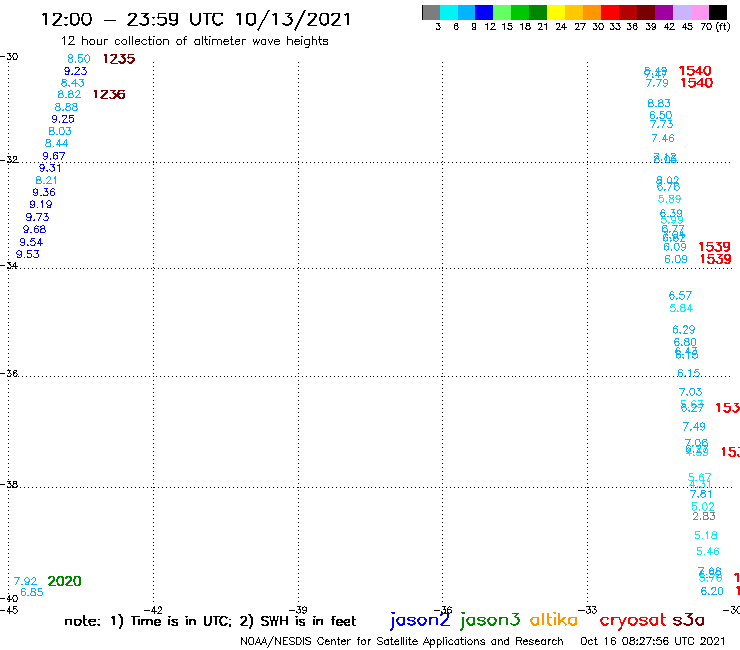
Task: Select the 7.03 wave height reading
Action: (x=690, y=392)
